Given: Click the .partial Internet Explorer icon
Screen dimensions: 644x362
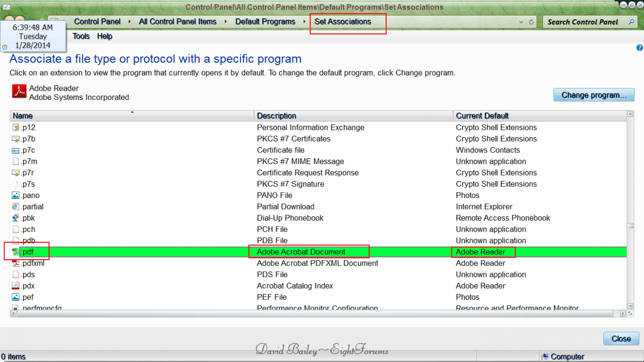Looking at the screenshot, I should tap(15, 207).
